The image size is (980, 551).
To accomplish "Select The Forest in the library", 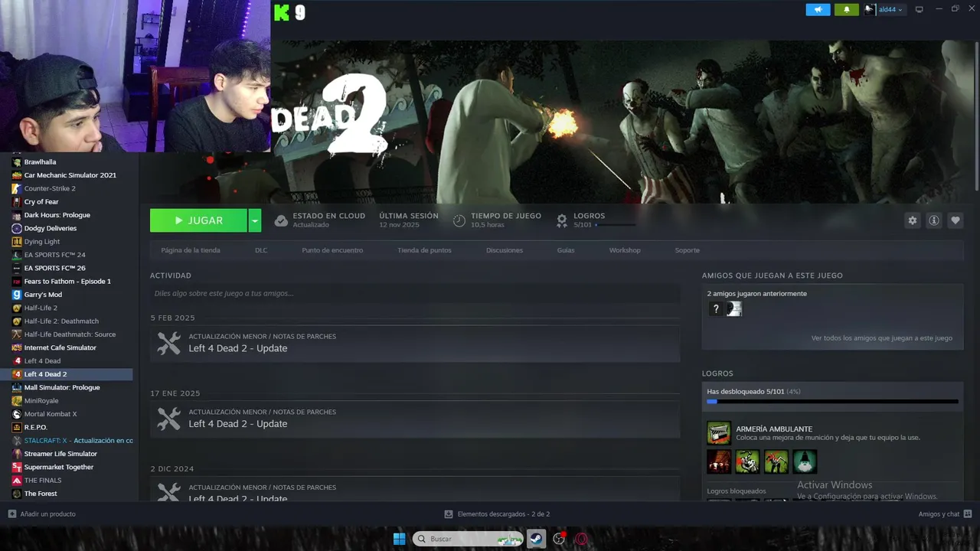I will tap(41, 494).
